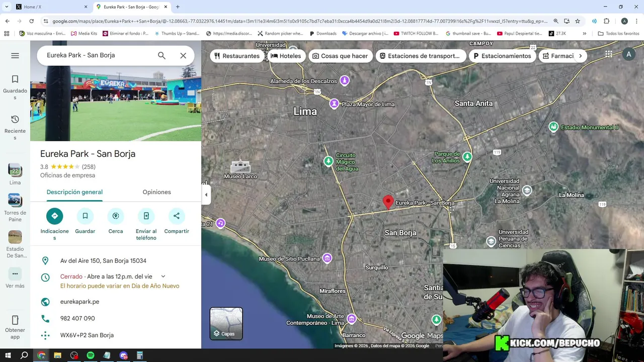
Task: Click Plaza Mayor de Lima marker
Action: pyautogui.click(x=334, y=104)
